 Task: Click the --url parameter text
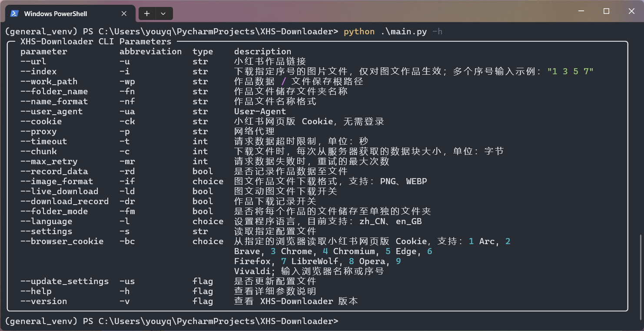pos(33,61)
